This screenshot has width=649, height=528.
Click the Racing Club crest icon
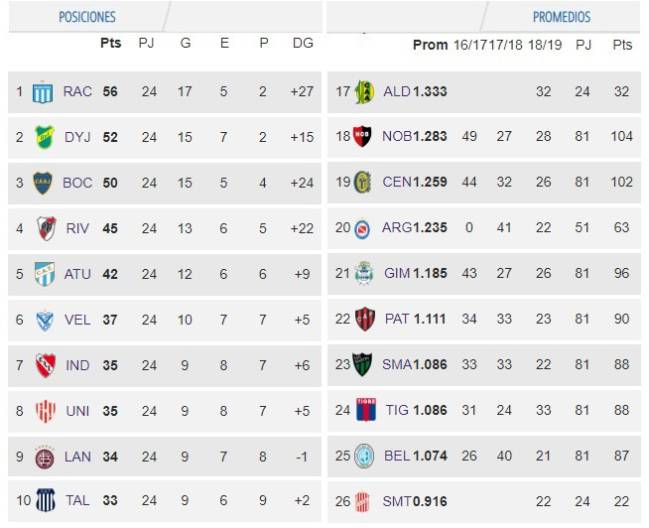(43, 91)
